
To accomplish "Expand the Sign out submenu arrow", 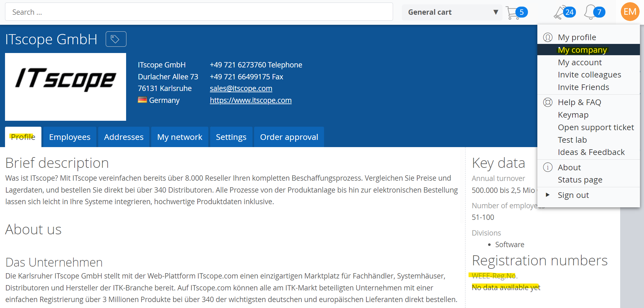I will point(548,195).
